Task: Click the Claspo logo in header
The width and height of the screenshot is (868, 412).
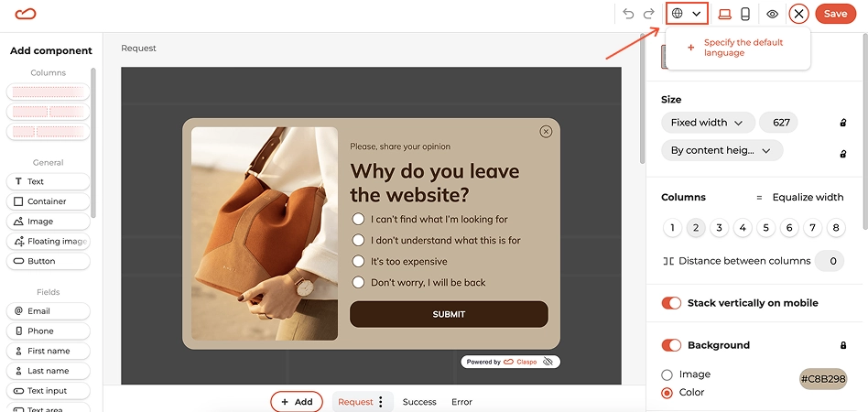Action: pyautogui.click(x=26, y=14)
